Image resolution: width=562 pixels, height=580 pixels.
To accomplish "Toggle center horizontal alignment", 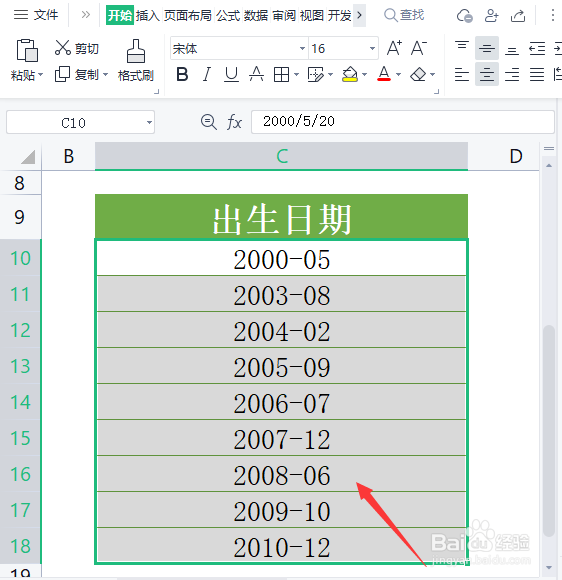I will pos(487,74).
